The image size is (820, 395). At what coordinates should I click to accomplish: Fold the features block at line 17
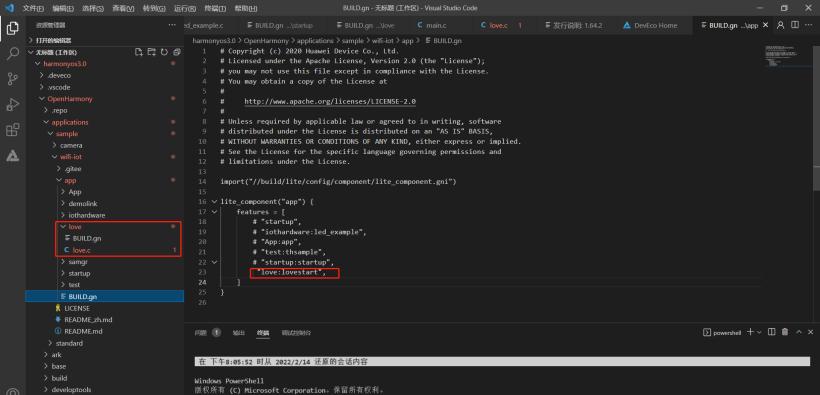pyautogui.click(x=214, y=211)
